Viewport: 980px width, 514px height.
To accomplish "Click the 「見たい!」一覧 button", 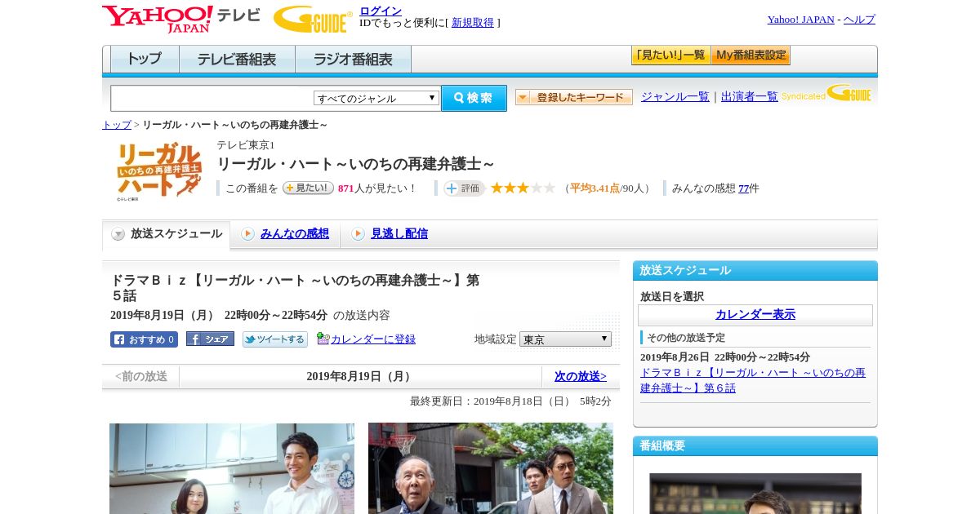I will (670, 55).
